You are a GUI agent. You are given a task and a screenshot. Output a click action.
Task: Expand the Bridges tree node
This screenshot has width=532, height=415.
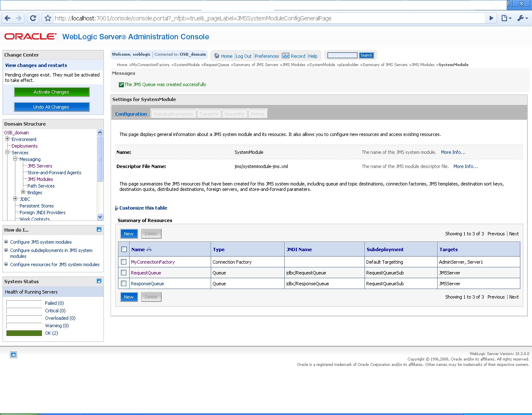(23, 192)
